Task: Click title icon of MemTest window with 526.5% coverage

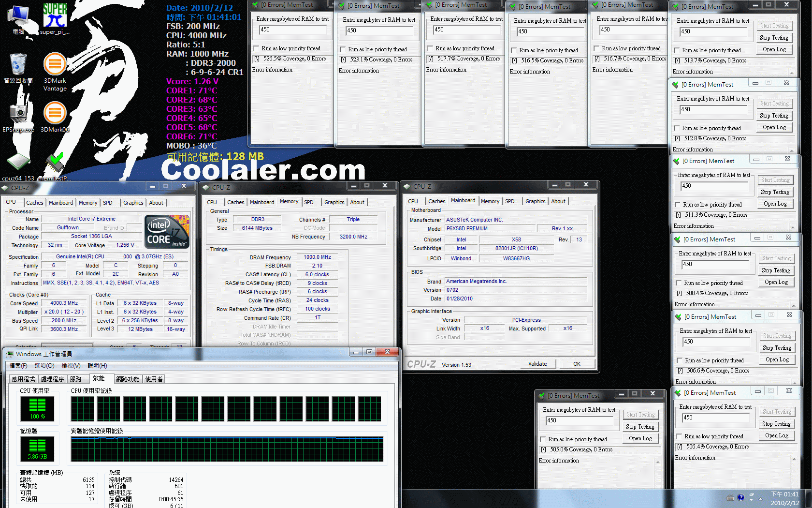Action: coord(255,5)
